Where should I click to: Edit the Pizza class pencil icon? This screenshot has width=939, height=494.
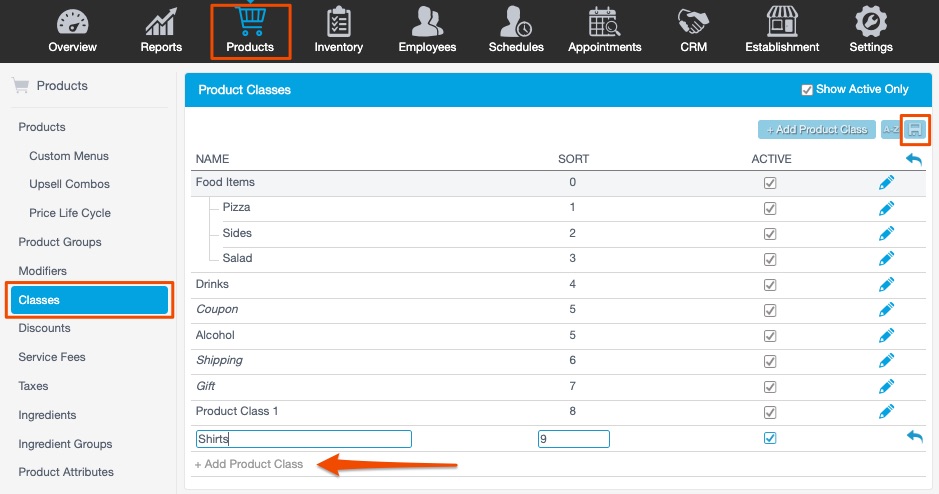coord(886,208)
